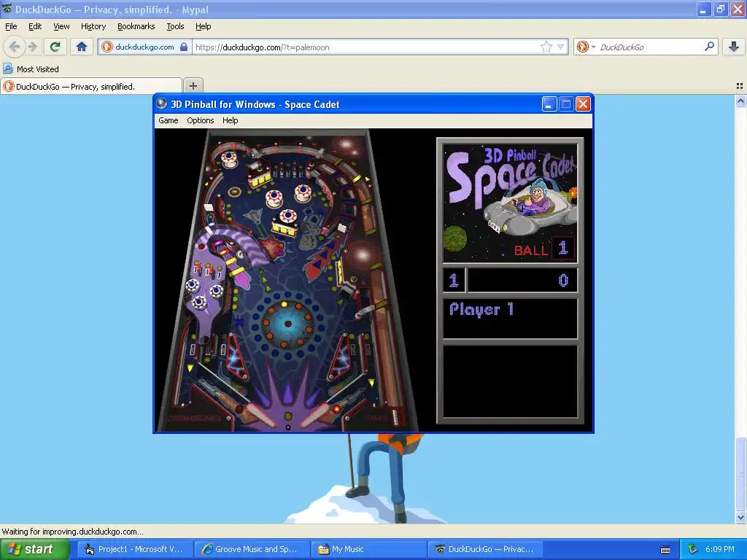This screenshot has height=560, width=747.
Task: Go to the browser Home icon
Action: pos(82,47)
